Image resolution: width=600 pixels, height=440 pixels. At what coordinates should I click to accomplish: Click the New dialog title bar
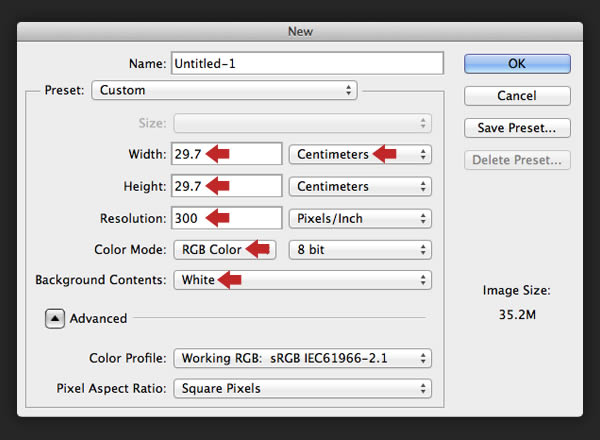300,32
